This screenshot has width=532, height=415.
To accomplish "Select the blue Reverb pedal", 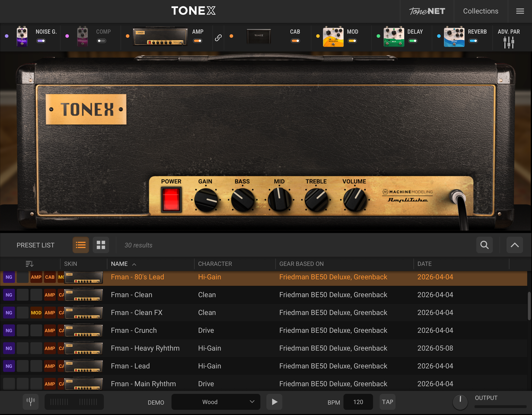I will [454, 37].
